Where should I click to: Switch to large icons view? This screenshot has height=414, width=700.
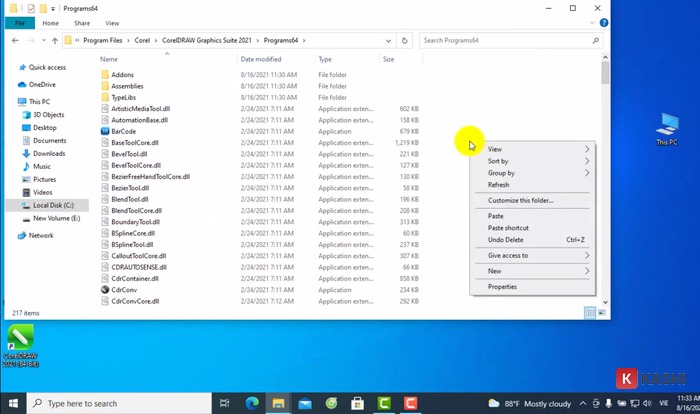tap(602, 313)
